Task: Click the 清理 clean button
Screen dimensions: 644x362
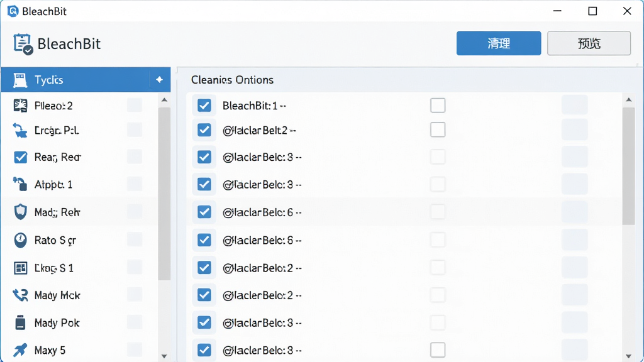Action: [x=499, y=43]
